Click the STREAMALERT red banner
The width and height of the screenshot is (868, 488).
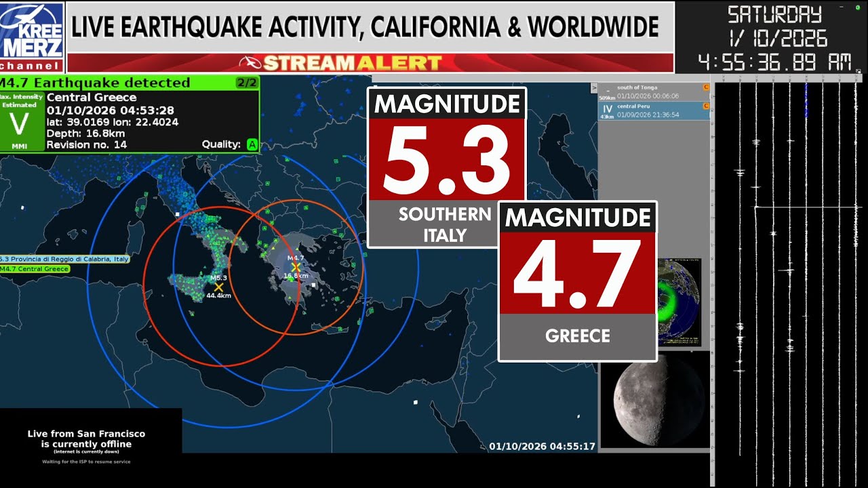[370, 63]
